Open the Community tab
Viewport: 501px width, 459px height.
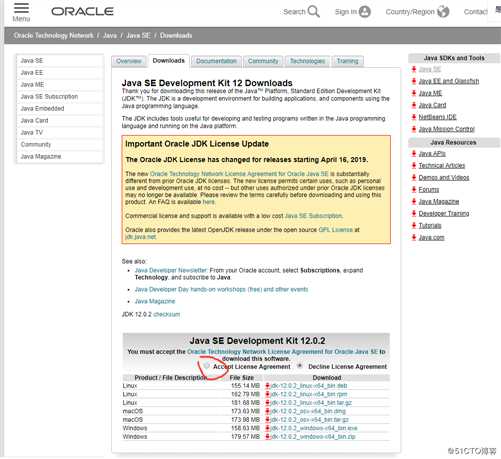(263, 61)
